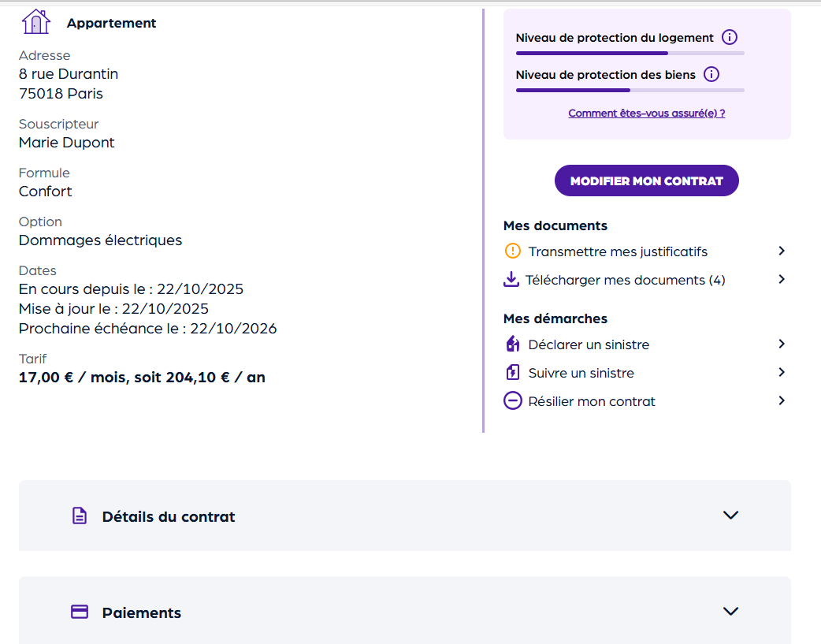Click the Résilier mon contrat minus icon

[512, 401]
